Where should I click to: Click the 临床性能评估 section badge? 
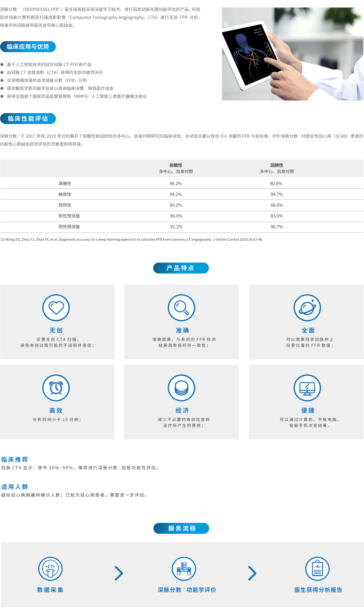pos(28,118)
